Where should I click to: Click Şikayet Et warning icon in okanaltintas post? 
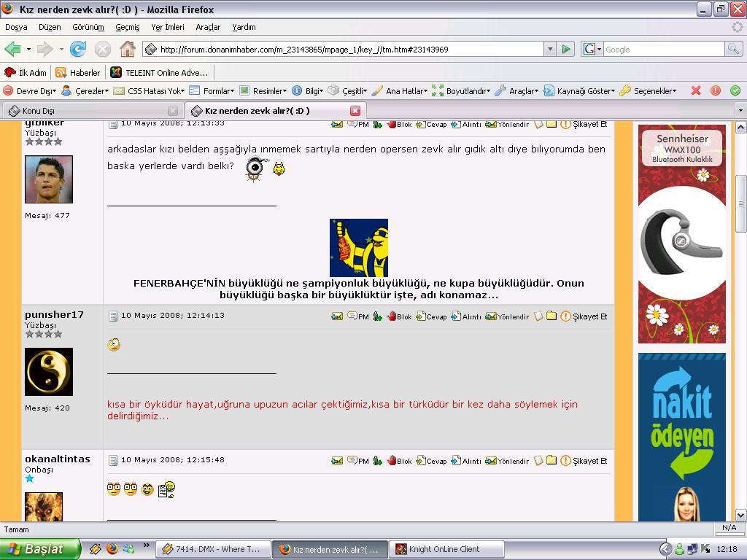coord(565,461)
